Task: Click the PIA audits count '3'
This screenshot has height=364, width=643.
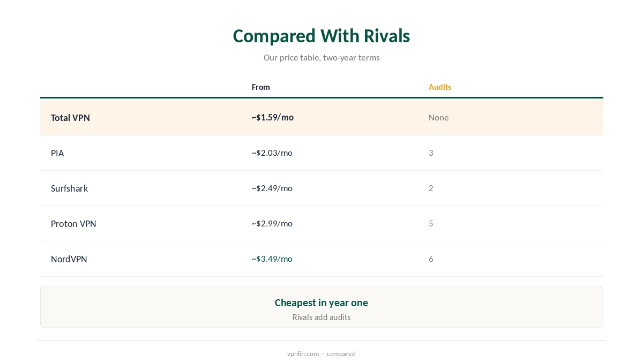Action: (431, 153)
